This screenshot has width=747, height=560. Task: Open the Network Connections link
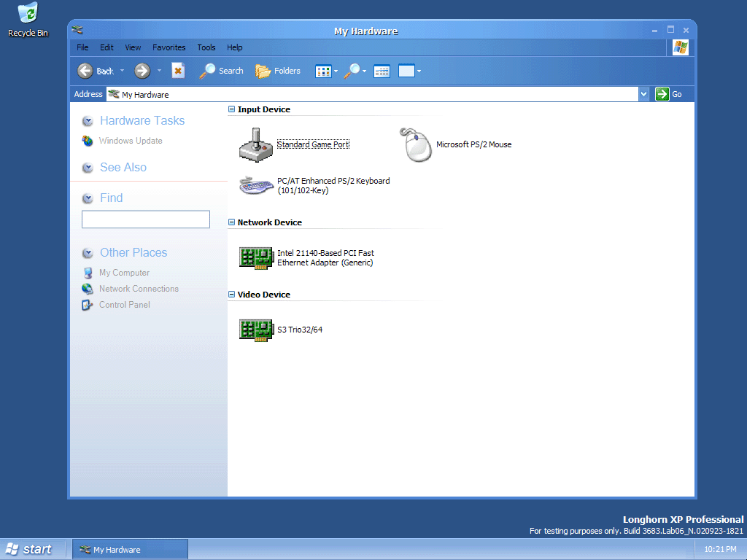coord(139,289)
